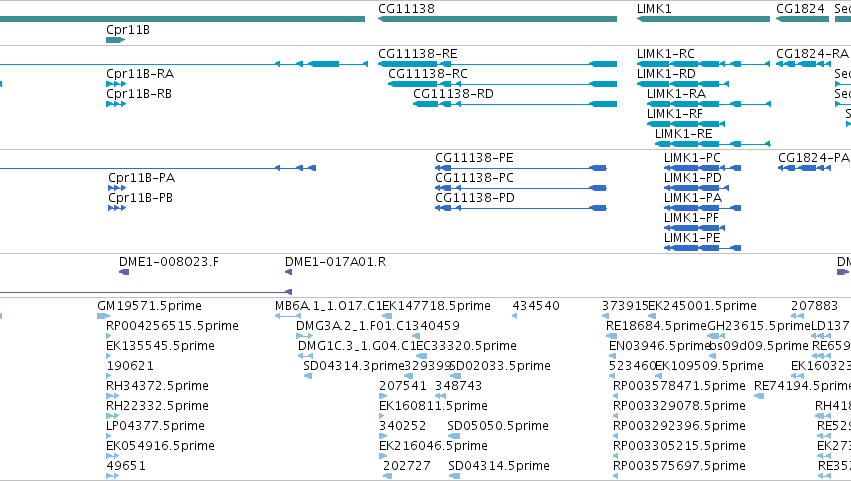The width and height of the screenshot is (851, 481).
Task: Open EST LP04377.5prime
Action: (155, 427)
